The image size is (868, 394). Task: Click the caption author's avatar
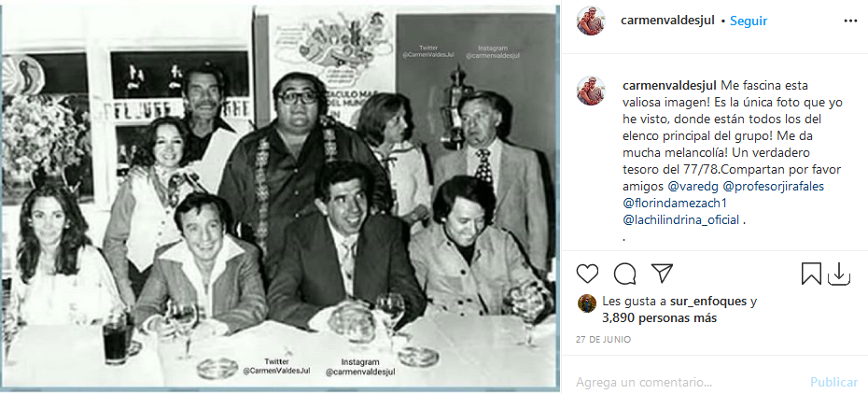[591, 91]
